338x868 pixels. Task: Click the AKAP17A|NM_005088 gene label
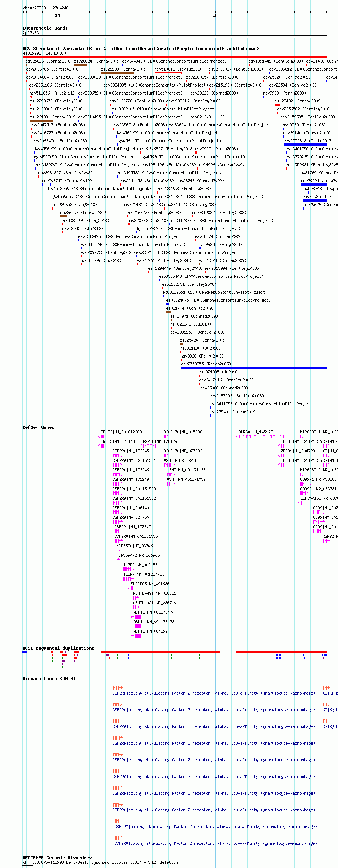(183, 432)
